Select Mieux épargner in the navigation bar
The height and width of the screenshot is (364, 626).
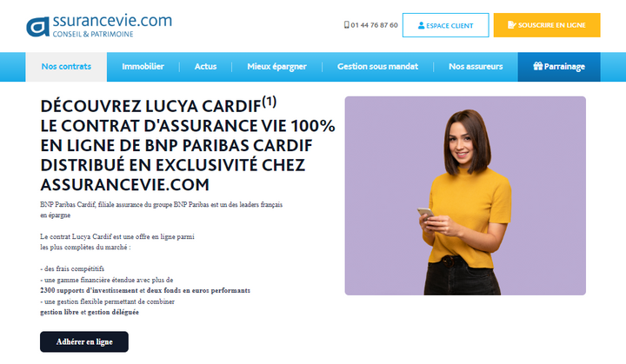(x=276, y=67)
